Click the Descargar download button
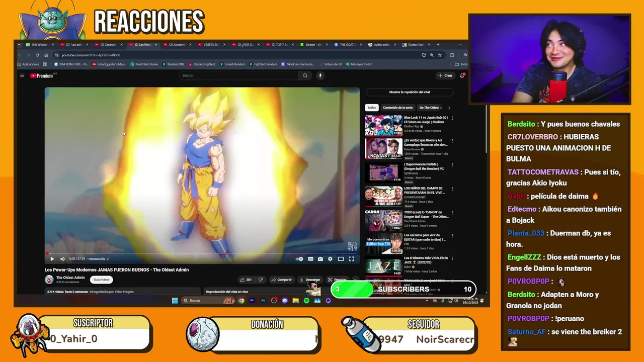644x362 pixels. tap(310, 280)
